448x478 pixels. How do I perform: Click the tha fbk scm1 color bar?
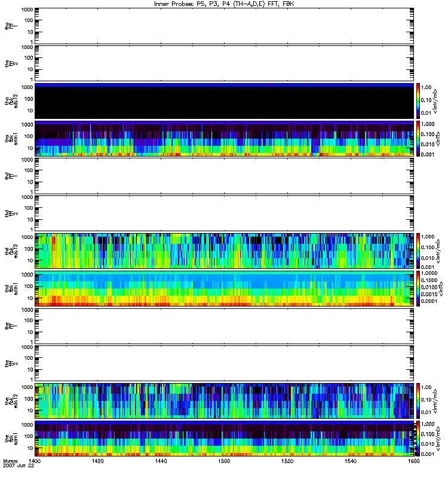pos(418,139)
